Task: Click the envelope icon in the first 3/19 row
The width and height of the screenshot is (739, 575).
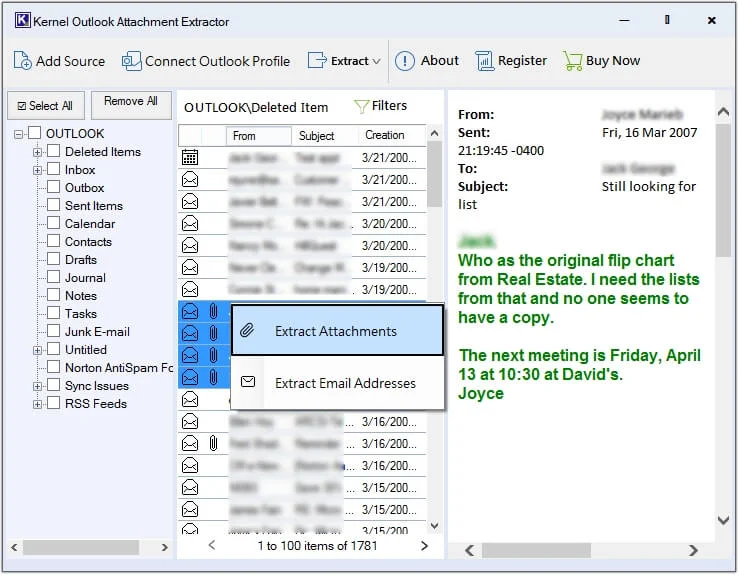Action: point(190,267)
